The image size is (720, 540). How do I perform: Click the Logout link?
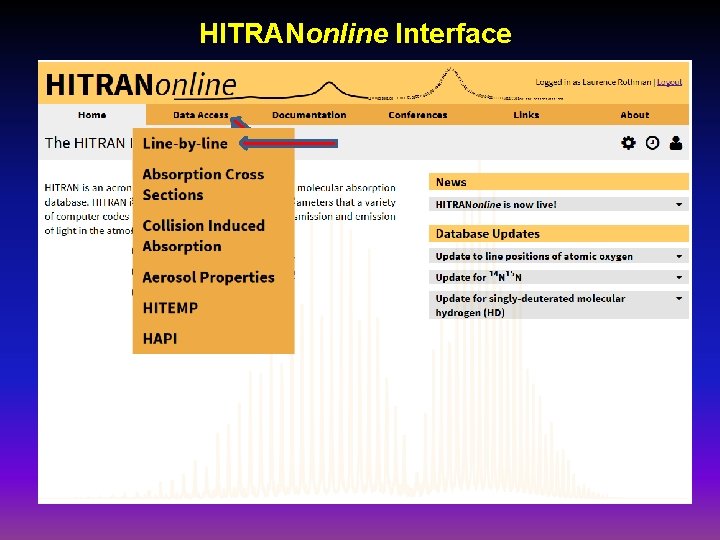coord(669,82)
